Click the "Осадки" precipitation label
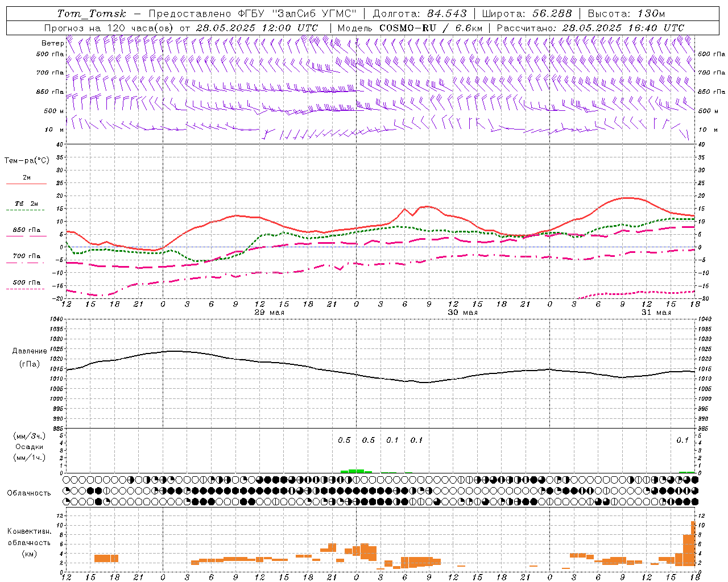The image size is (728, 582). [29, 447]
